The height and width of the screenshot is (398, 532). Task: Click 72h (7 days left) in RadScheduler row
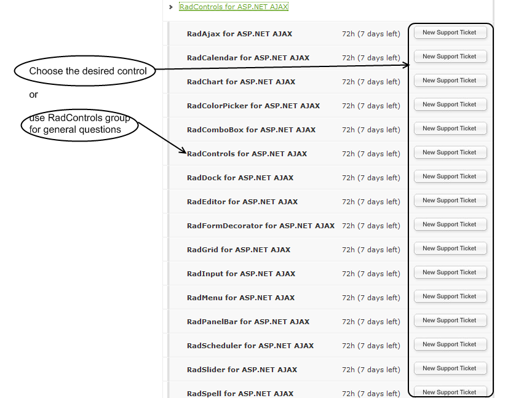click(x=371, y=346)
